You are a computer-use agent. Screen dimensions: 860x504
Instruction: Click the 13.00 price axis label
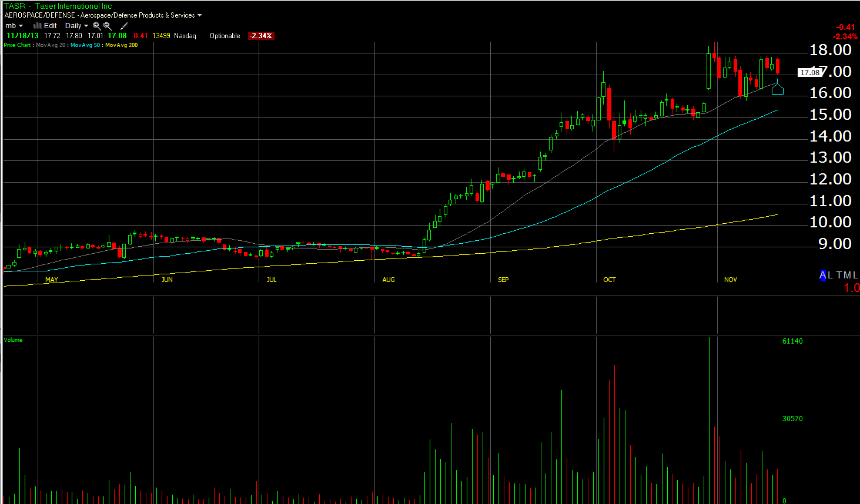[x=831, y=157]
